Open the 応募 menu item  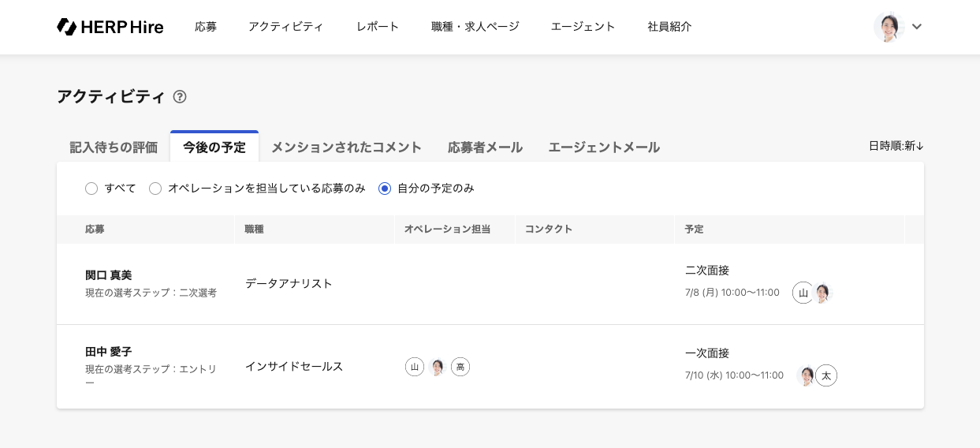point(206,27)
